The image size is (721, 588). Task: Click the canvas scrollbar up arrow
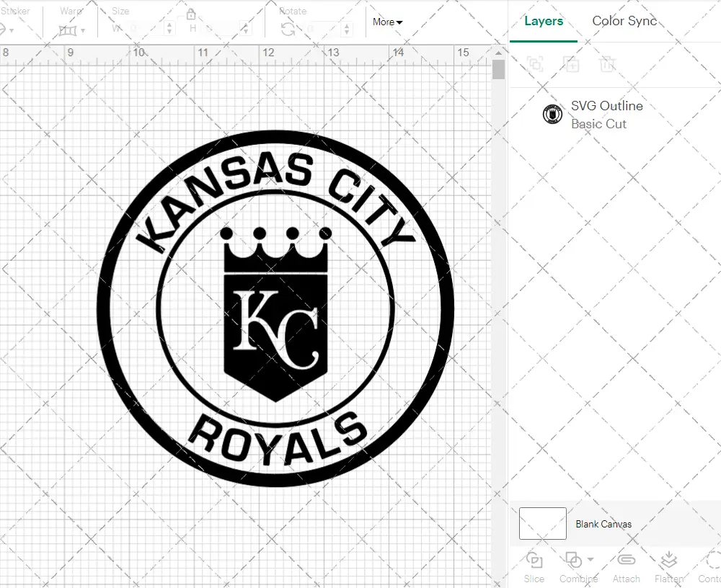point(498,53)
